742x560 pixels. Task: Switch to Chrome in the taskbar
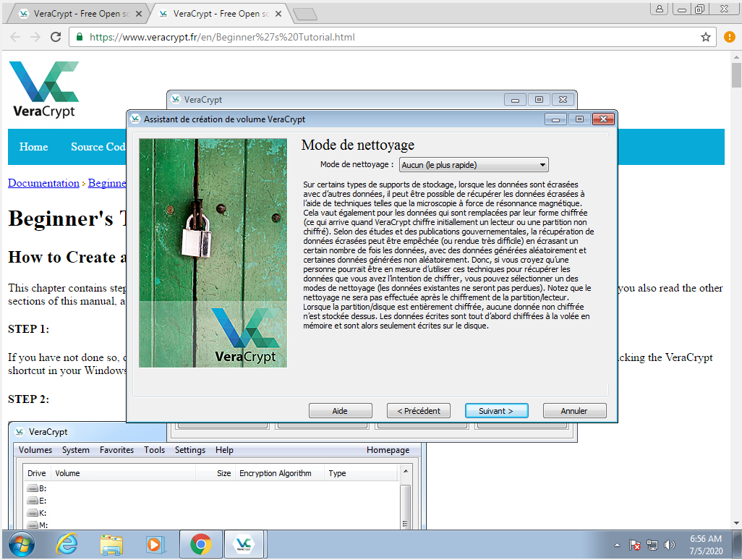(x=200, y=544)
